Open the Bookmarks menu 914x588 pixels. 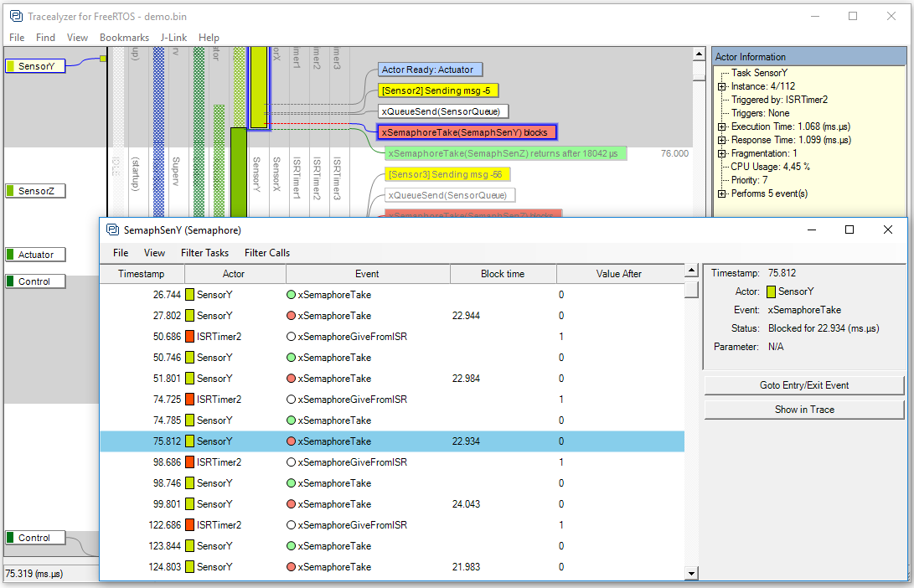[x=124, y=38]
